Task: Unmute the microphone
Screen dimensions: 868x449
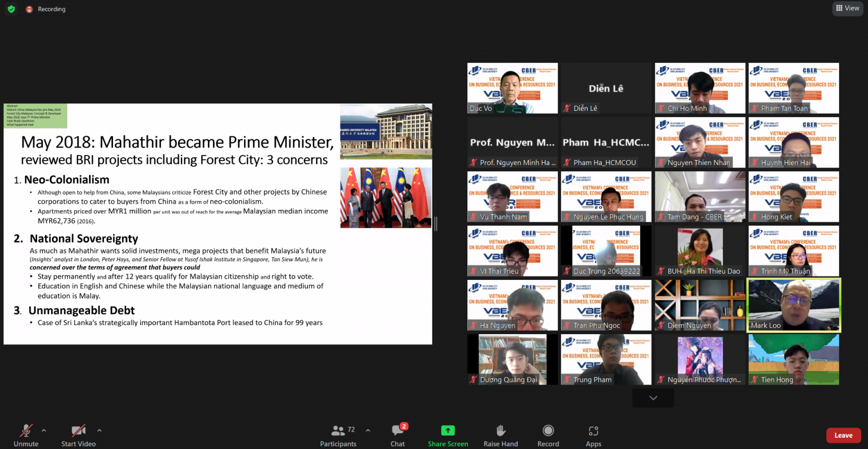Action: (26, 435)
